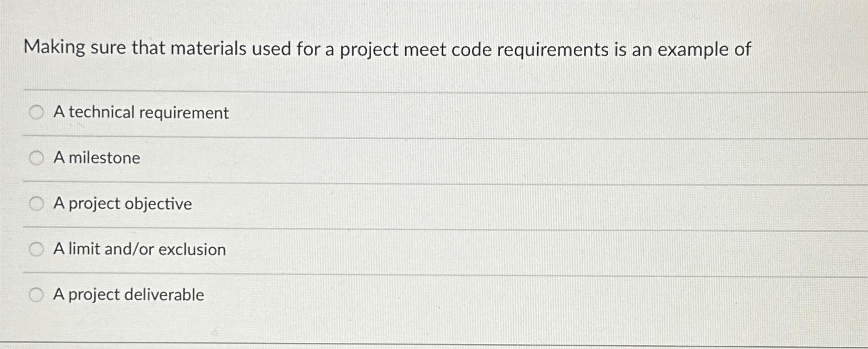Click the question text at the top
Viewport: 868px width, 349px height.
[x=387, y=49]
